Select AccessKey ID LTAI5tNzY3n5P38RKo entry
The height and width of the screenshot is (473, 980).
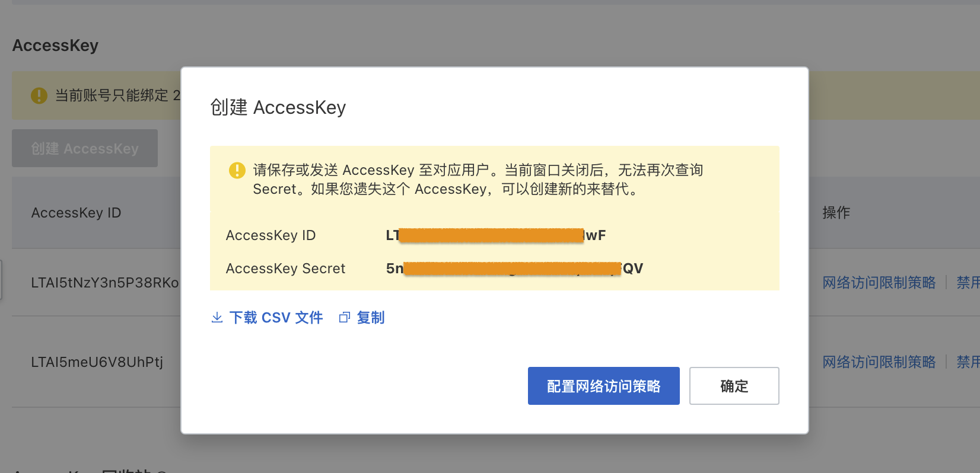[105, 283]
